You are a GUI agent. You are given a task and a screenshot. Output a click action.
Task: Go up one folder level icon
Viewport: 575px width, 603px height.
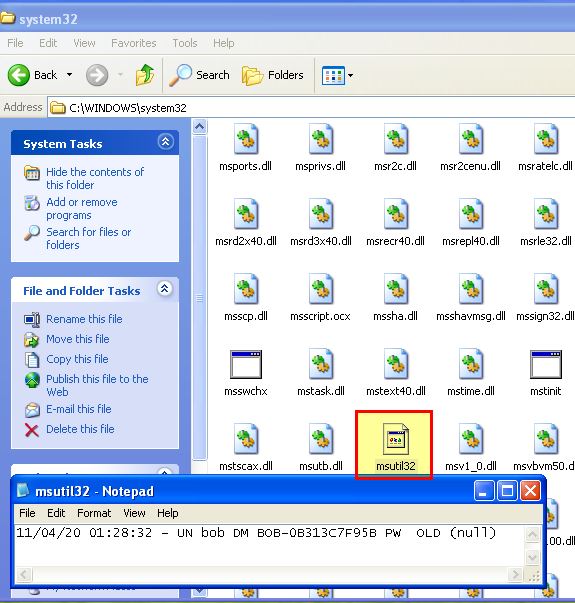(145, 75)
